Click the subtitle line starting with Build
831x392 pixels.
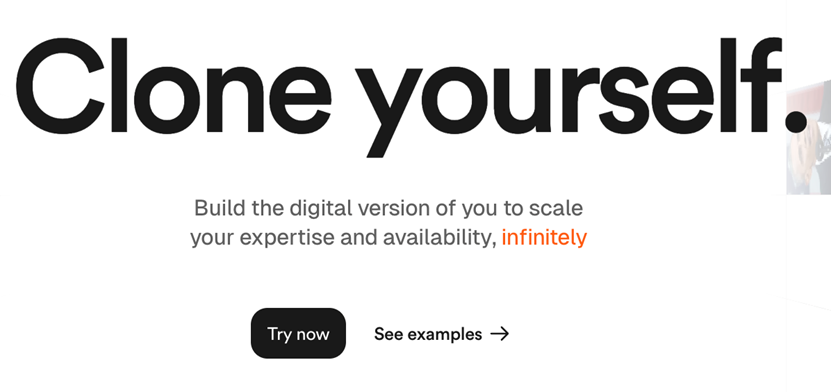coord(388,208)
